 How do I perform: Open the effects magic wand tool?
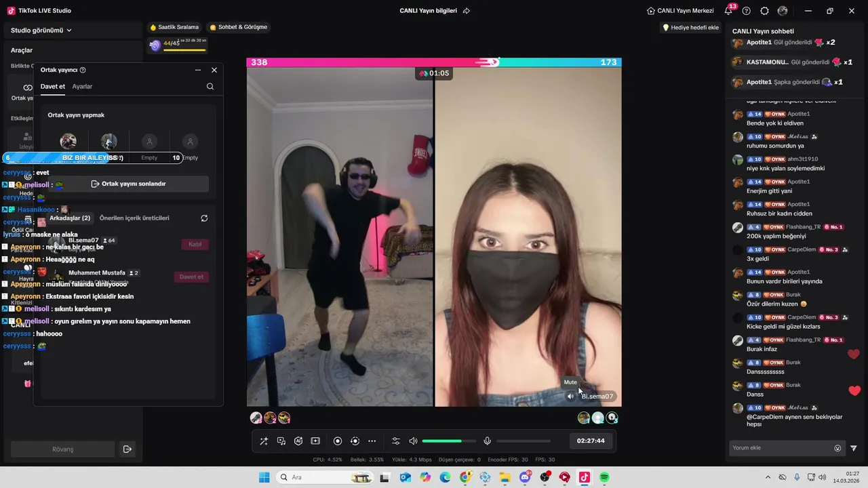coord(264,441)
